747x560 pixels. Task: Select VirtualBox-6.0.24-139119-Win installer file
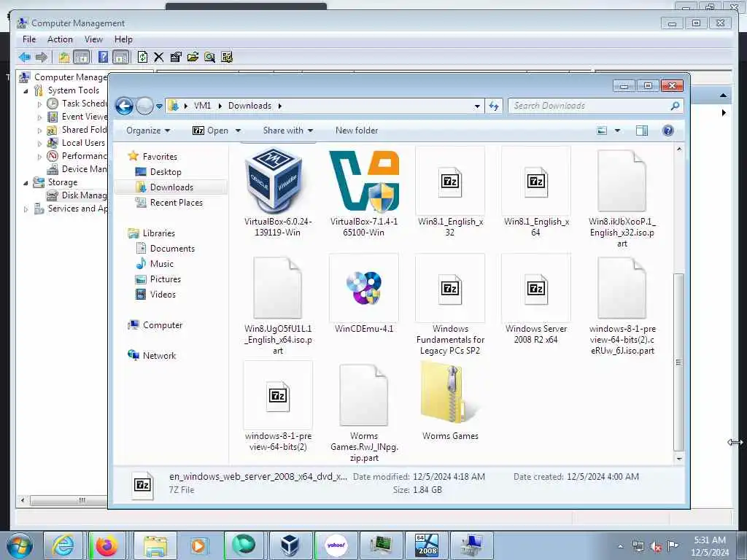278,192
